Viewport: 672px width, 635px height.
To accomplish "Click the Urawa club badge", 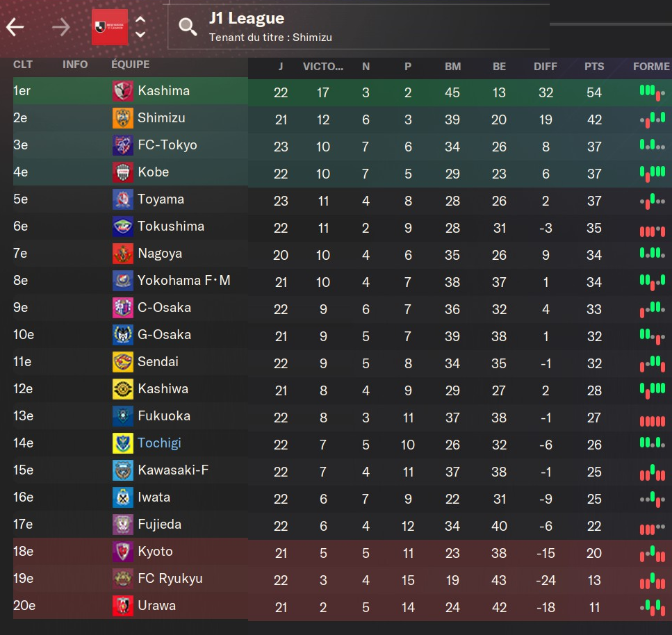I will pos(122,607).
